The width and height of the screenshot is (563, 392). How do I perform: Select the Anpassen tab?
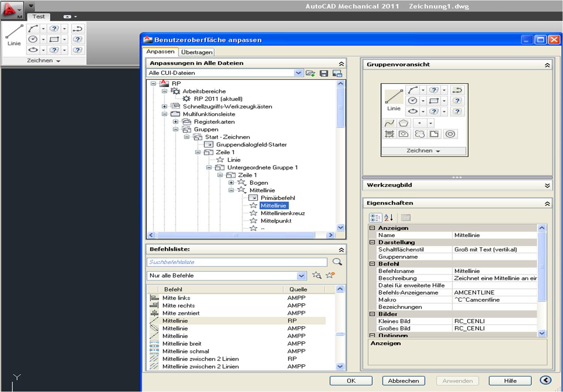coord(161,52)
